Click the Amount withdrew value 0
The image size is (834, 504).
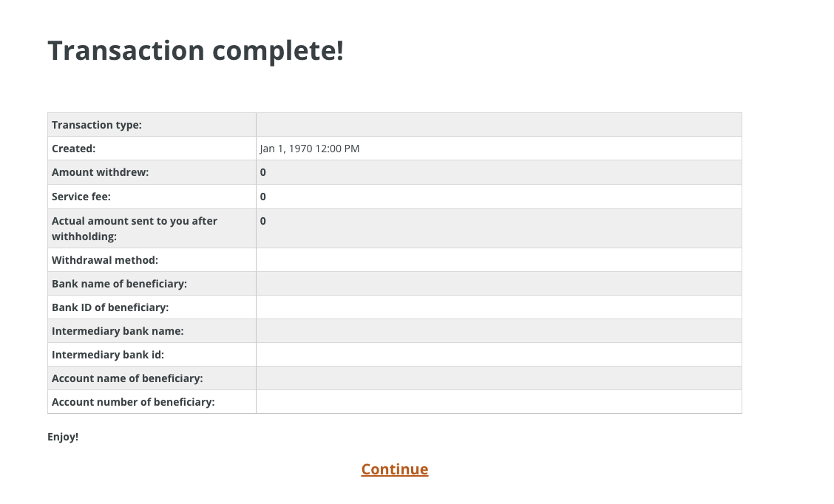pos(263,172)
